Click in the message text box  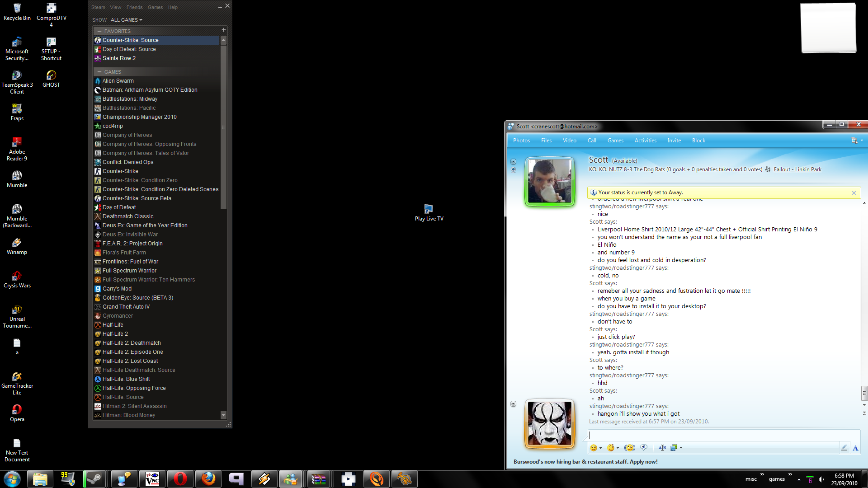[x=714, y=435]
